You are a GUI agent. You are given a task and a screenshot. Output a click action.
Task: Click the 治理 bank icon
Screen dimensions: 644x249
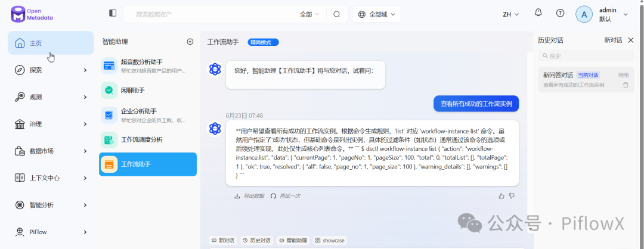point(19,124)
